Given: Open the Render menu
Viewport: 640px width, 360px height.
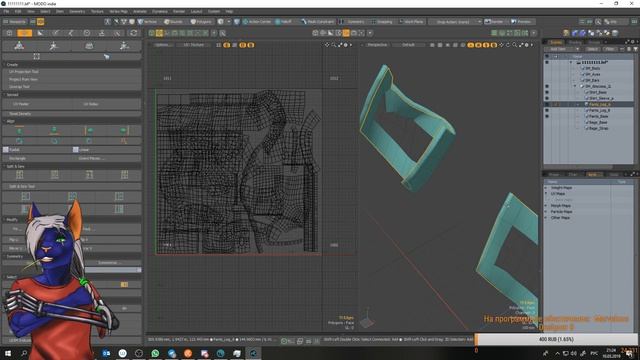Looking at the screenshot, I should [x=179, y=11].
